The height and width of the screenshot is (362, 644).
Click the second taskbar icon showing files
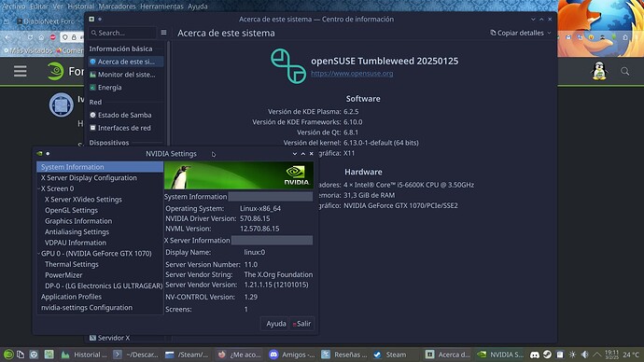point(21,355)
